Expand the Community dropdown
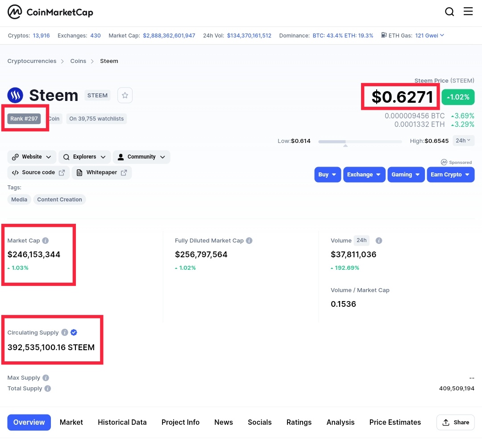482x448 pixels. [x=141, y=157]
